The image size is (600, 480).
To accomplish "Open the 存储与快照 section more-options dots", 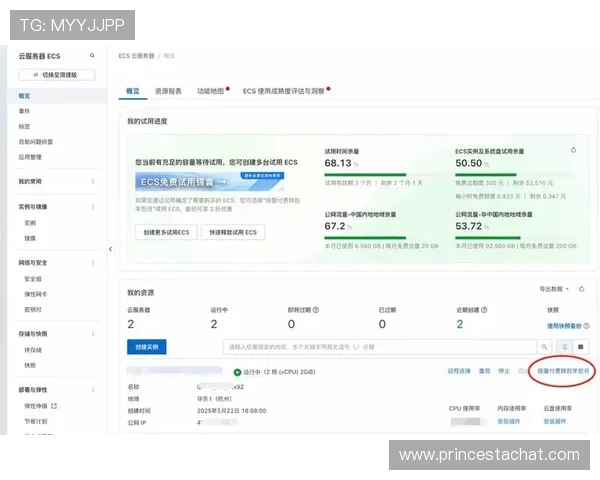I will click(x=93, y=334).
